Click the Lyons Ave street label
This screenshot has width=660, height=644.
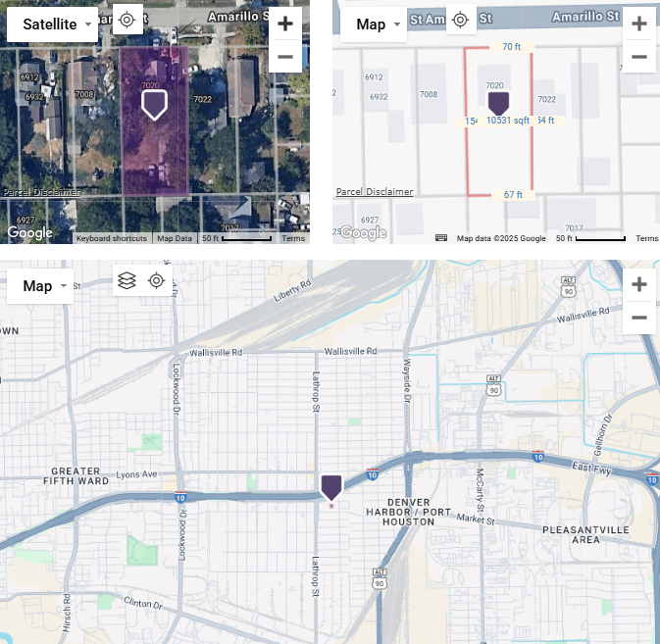pos(136,474)
